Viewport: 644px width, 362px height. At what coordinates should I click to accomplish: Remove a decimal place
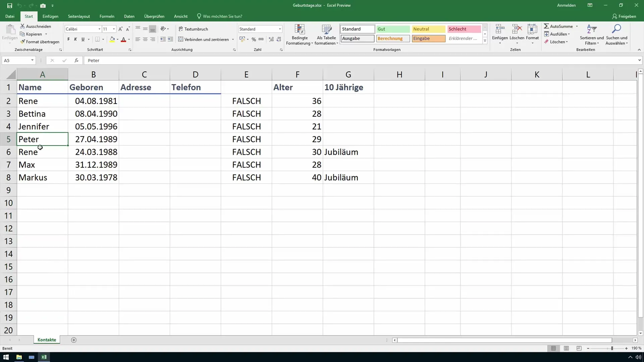click(279, 40)
